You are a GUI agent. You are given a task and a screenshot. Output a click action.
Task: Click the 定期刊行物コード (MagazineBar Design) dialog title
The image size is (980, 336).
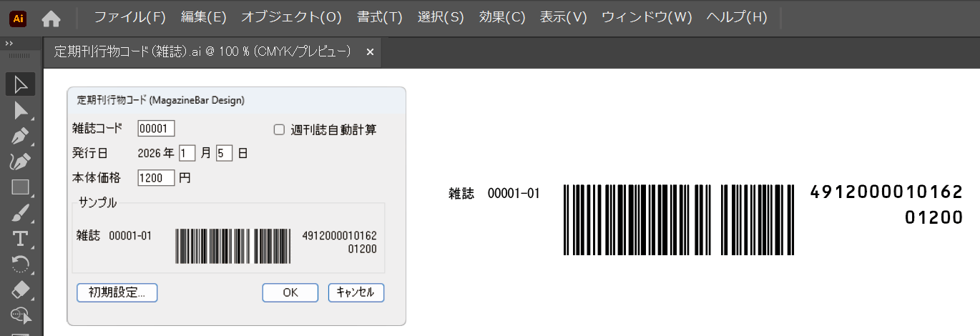[x=161, y=101]
